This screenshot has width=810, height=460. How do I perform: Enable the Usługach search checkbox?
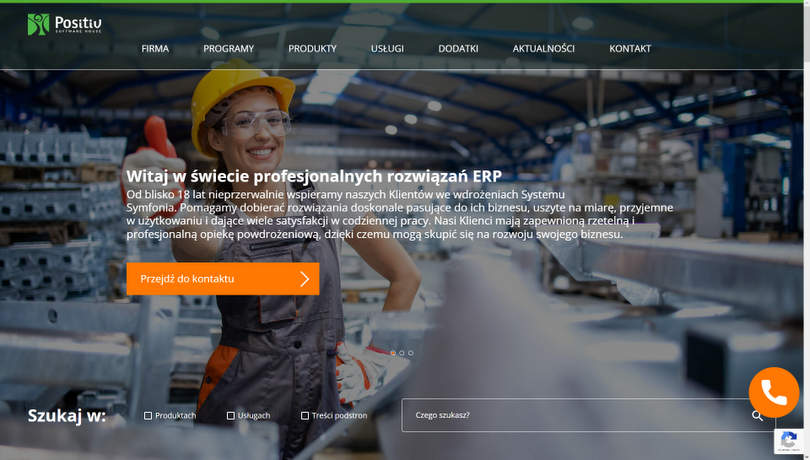[230, 416]
